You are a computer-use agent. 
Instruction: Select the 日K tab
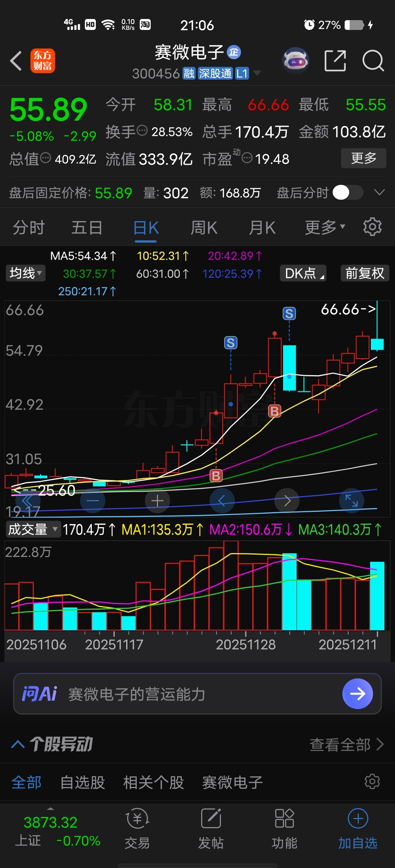pos(146,228)
